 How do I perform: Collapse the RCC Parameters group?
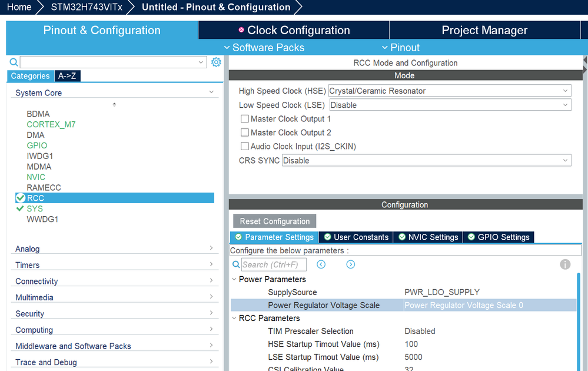point(234,318)
